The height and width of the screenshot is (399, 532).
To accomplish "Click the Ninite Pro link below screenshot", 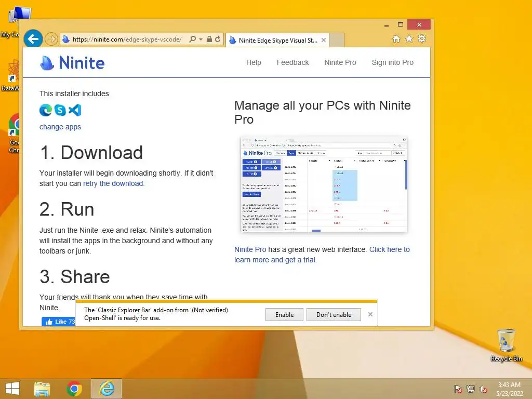I will coord(250,249).
